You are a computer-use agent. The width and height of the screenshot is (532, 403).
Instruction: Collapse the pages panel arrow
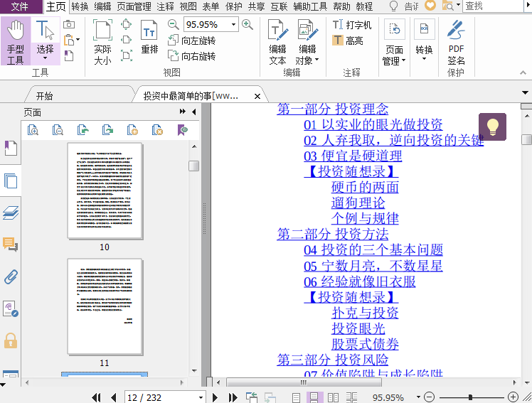[x=193, y=112]
